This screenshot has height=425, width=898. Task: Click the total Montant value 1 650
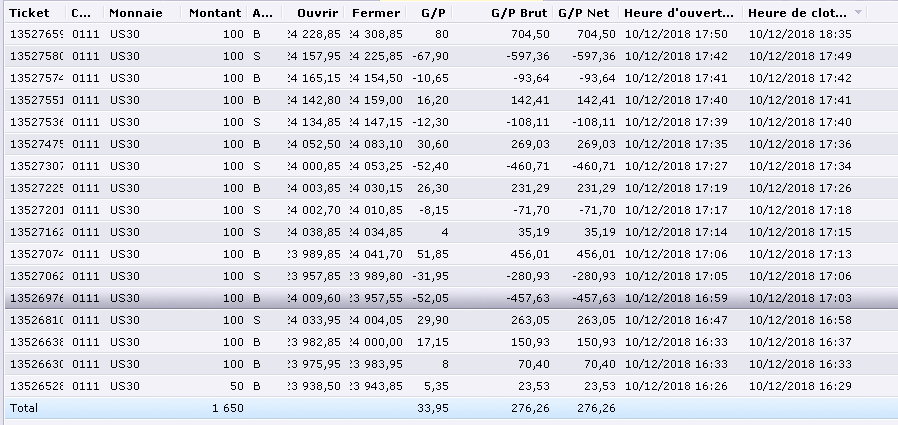point(227,408)
